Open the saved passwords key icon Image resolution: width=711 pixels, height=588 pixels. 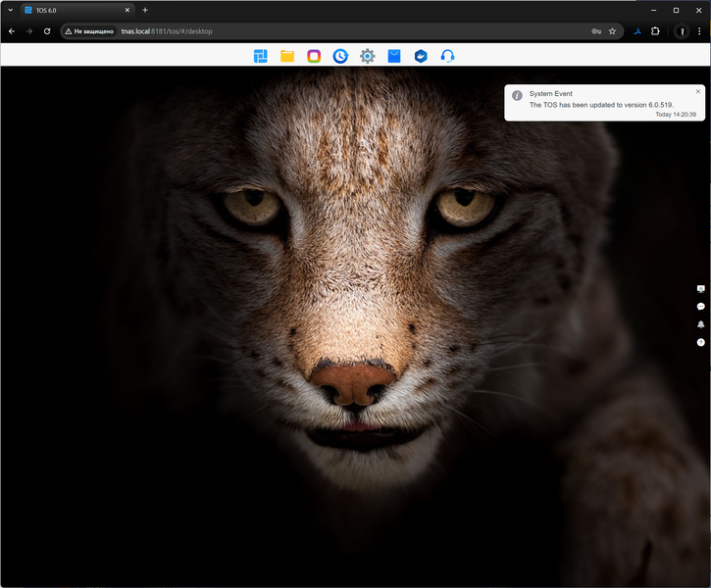pyautogui.click(x=596, y=31)
